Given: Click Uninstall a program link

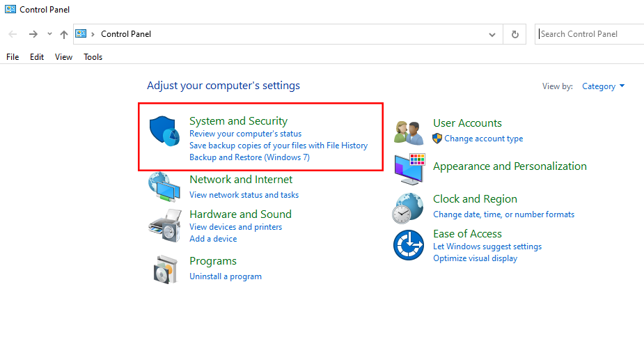Looking at the screenshot, I should [226, 276].
